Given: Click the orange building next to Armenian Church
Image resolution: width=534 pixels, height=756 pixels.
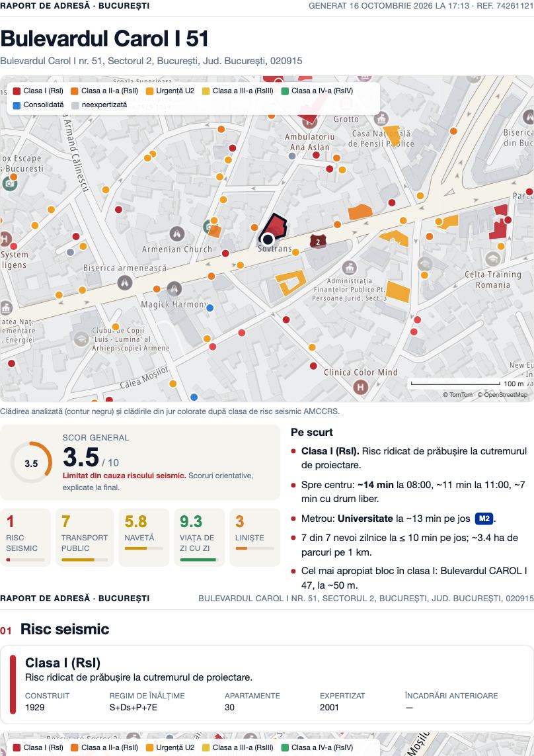Looking at the screenshot, I should pyautogui.click(x=215, y=231).
